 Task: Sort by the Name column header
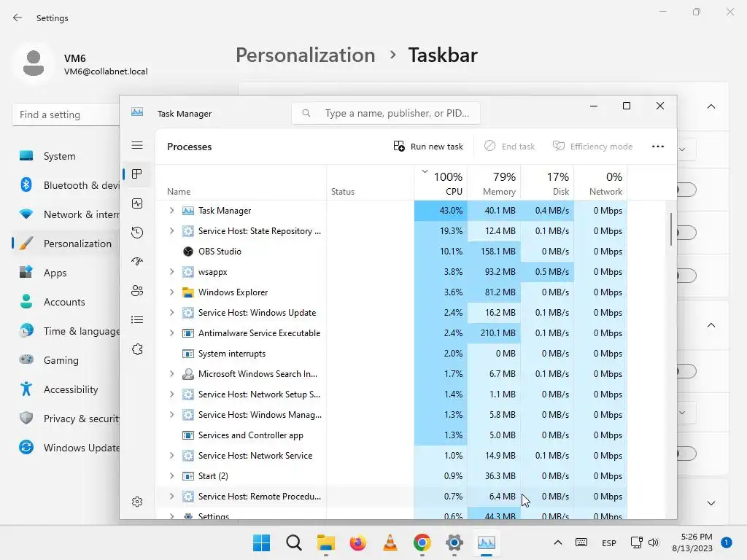tap(241, 183)
